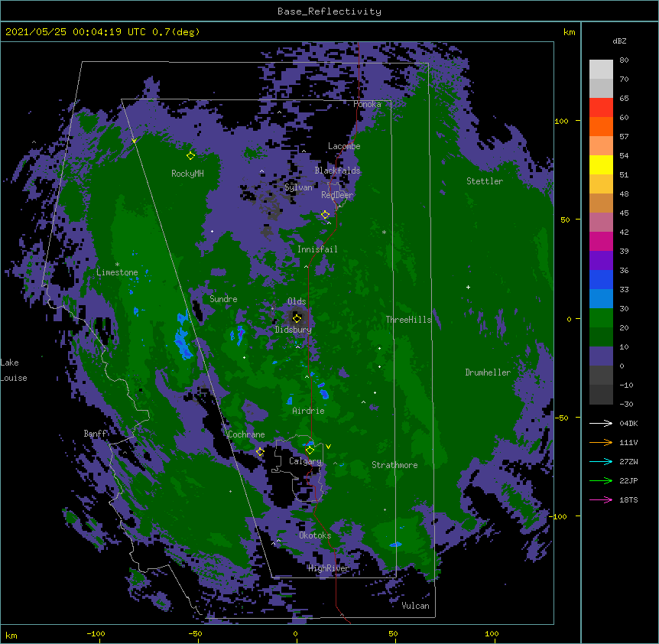Click the 80 value in dBZ legend
This screenshot has height=644, width=659.
tap(624, 60)
